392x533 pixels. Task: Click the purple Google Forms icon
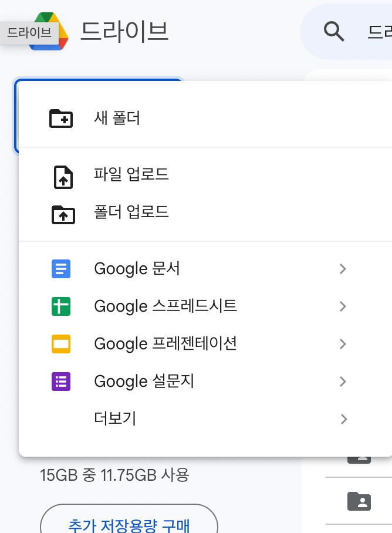[61, 382]
